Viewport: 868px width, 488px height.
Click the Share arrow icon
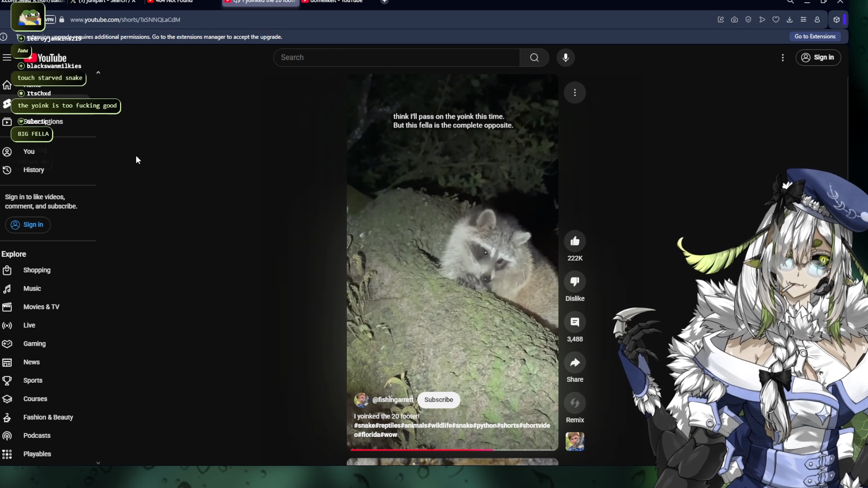575,363
